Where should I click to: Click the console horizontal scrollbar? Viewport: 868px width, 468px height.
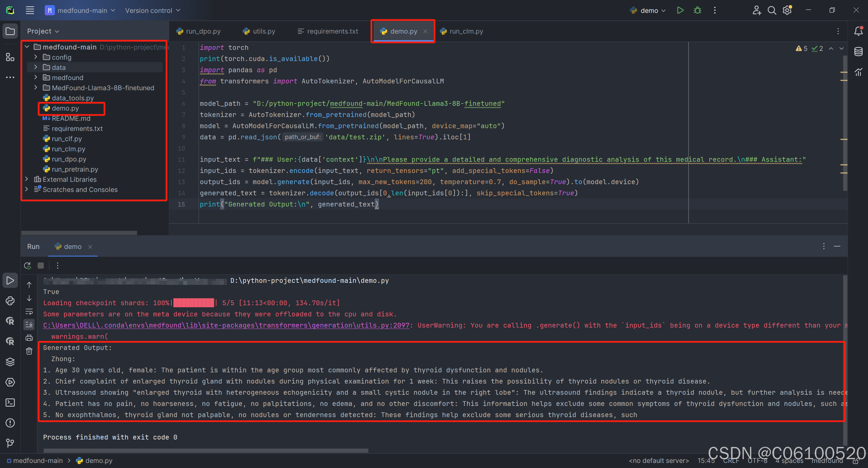(206, 451)
